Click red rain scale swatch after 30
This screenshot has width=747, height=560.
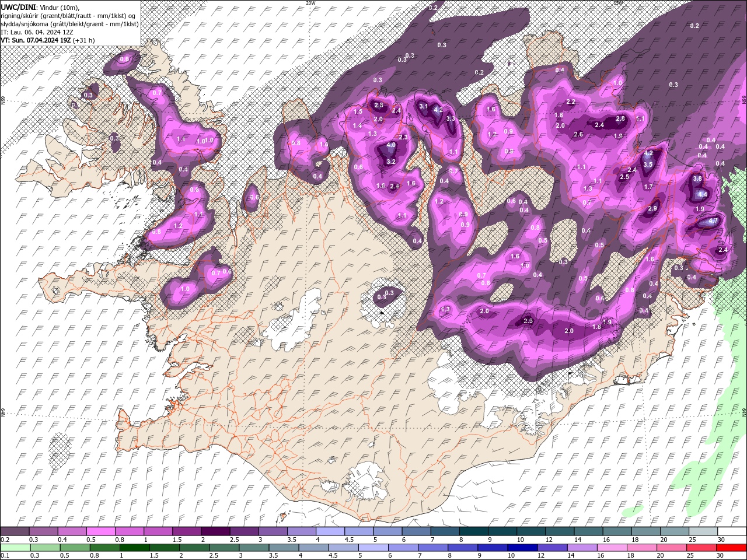click(732, 547)
